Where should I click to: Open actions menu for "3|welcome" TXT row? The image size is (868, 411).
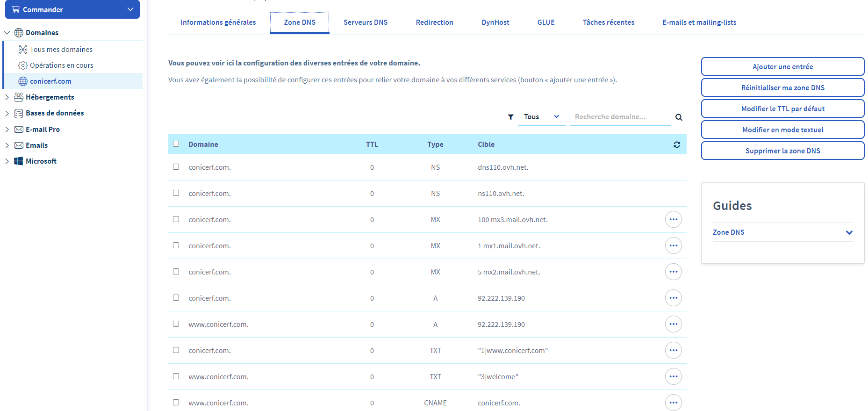[x=673, y=376]
